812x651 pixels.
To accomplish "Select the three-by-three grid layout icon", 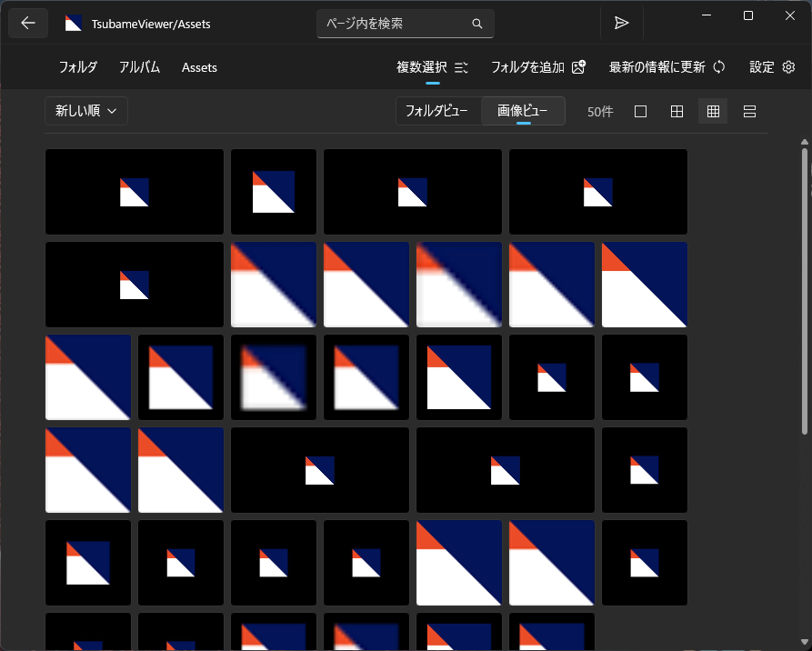I will 713,111.
